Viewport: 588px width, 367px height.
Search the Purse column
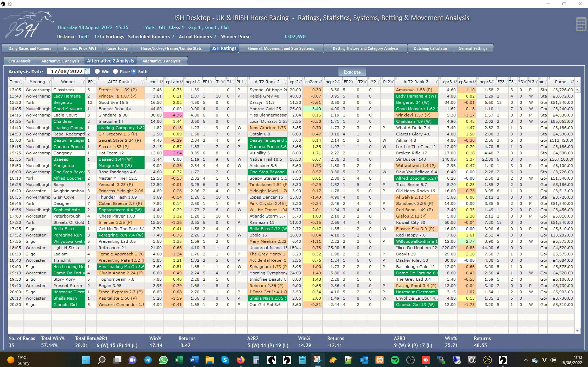[x=572, y=82]
